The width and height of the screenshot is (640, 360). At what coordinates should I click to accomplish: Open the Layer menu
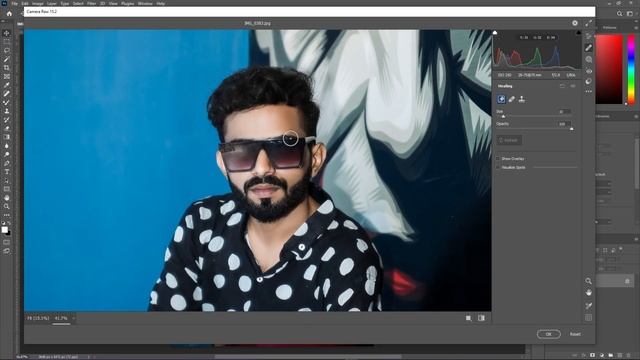pos(52,3)
